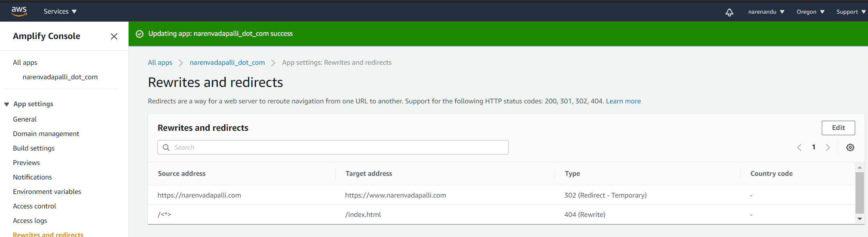Close the Amplify Console sidebar

(114, 36)
